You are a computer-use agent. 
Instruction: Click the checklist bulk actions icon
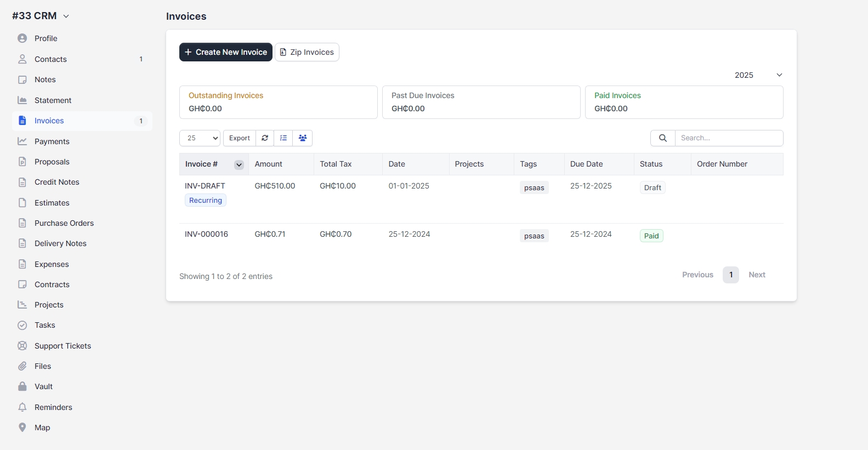pyautogui.click(x=283, y=138)
